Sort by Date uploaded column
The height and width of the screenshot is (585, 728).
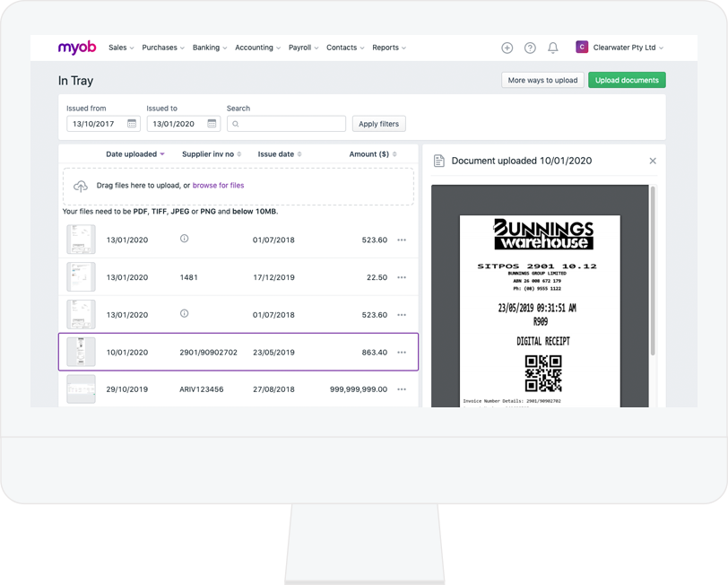134,154
